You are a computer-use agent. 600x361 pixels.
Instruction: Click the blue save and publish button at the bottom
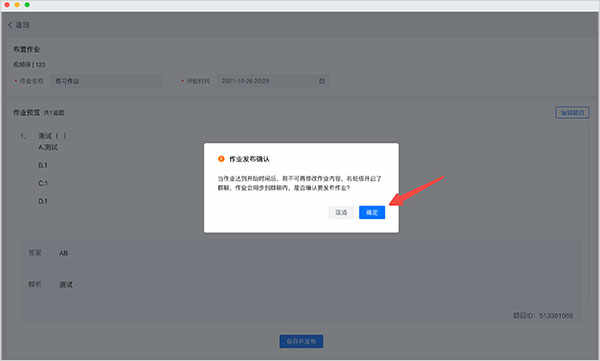(301, 341)
